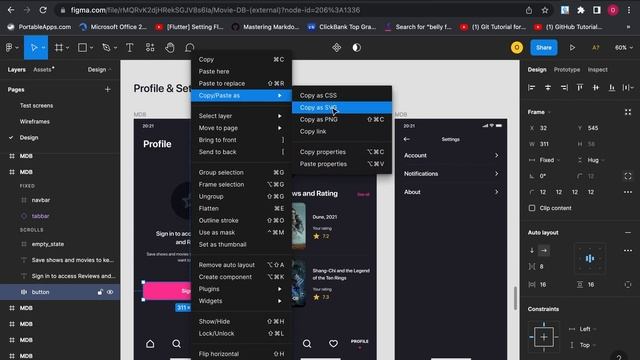Expand the Select layer submenu
Viewport: 640px width, 360px height.
tap(241, 116)
